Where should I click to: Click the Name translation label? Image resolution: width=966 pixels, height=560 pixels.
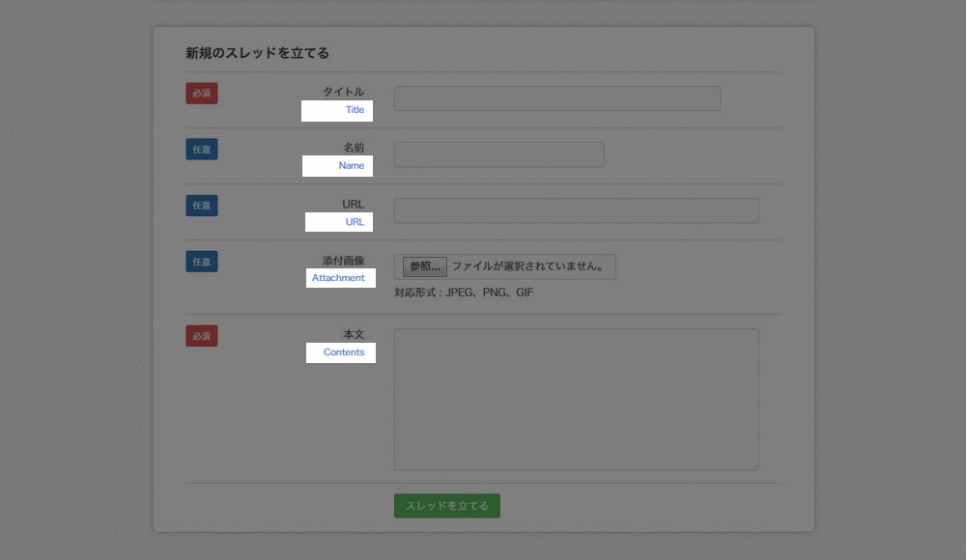click(x=352, y=166)
